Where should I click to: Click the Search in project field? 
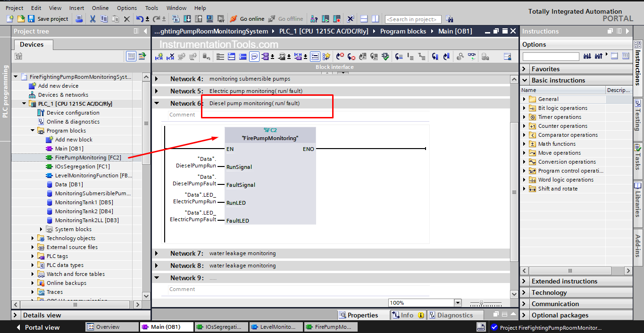tap(413, 19)
